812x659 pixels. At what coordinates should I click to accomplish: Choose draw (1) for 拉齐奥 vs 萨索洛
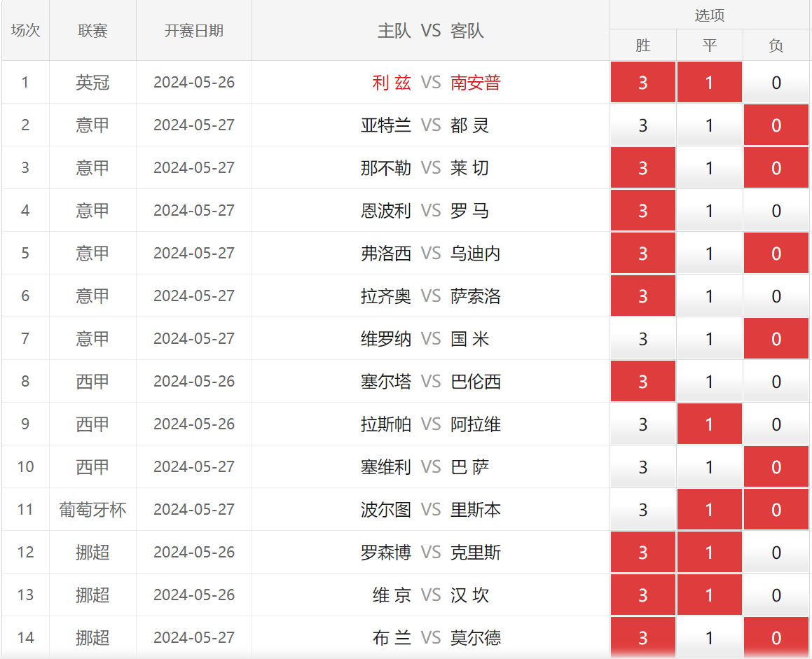710,296
